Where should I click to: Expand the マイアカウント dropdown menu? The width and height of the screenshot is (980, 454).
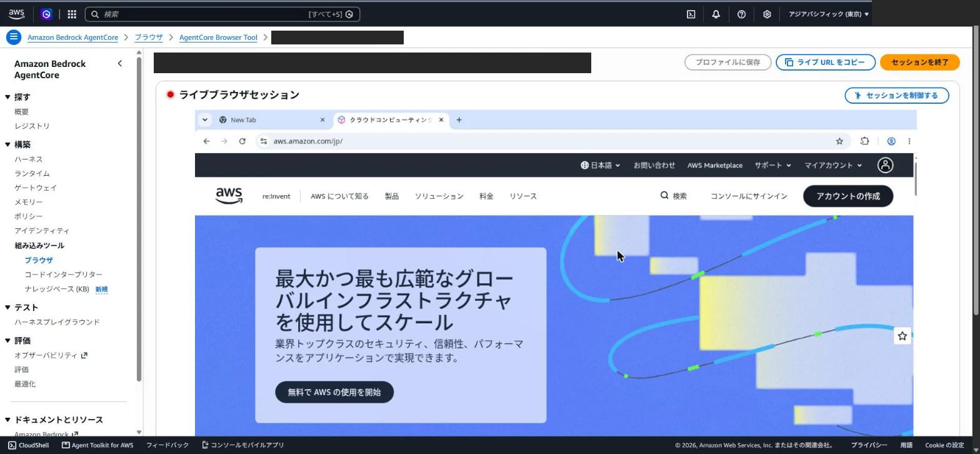(833, 165)
